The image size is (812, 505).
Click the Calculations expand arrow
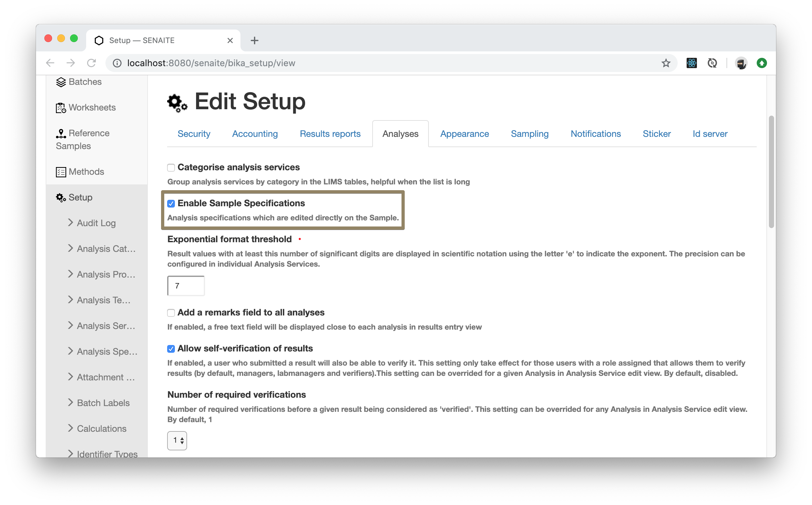click(70, 428)
